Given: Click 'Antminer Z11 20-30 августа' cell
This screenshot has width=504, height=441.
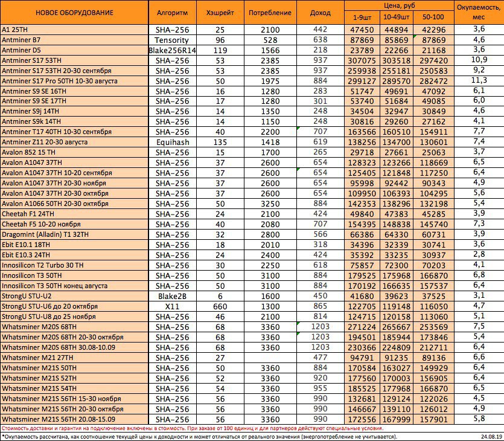Looking at the screenshot, I should tap(74, 142).
